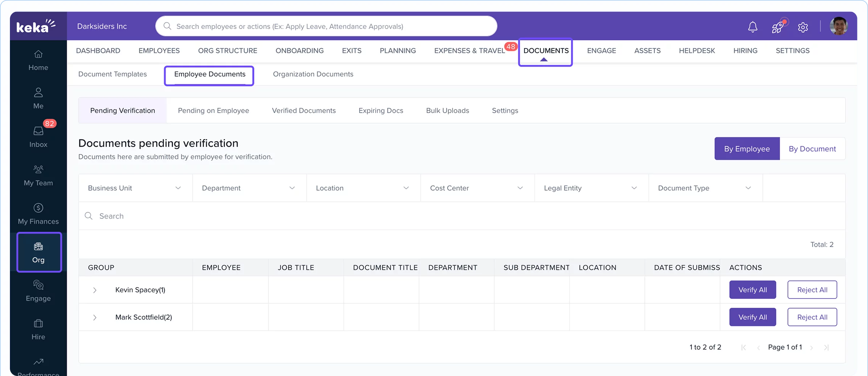Open the settings gear icon

point(803,27)
